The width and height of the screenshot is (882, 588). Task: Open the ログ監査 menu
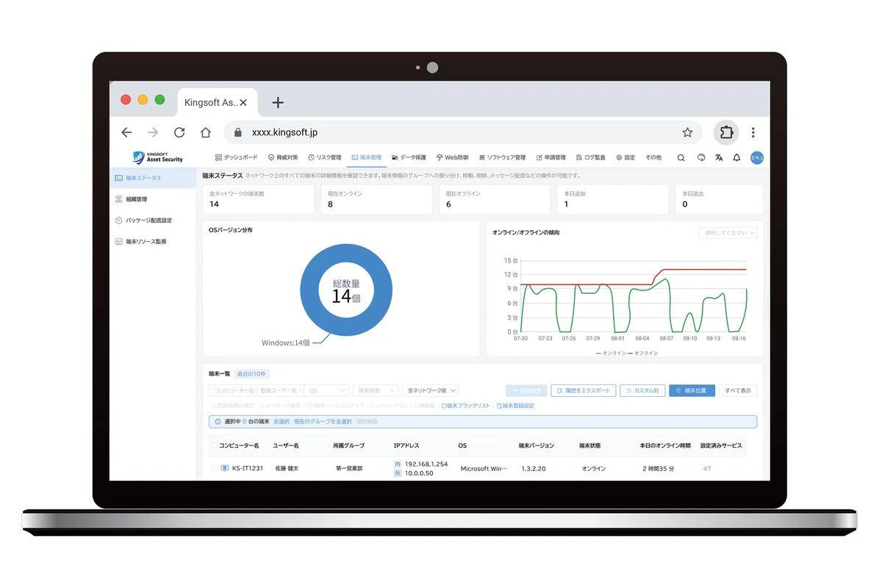pos(591,157)
